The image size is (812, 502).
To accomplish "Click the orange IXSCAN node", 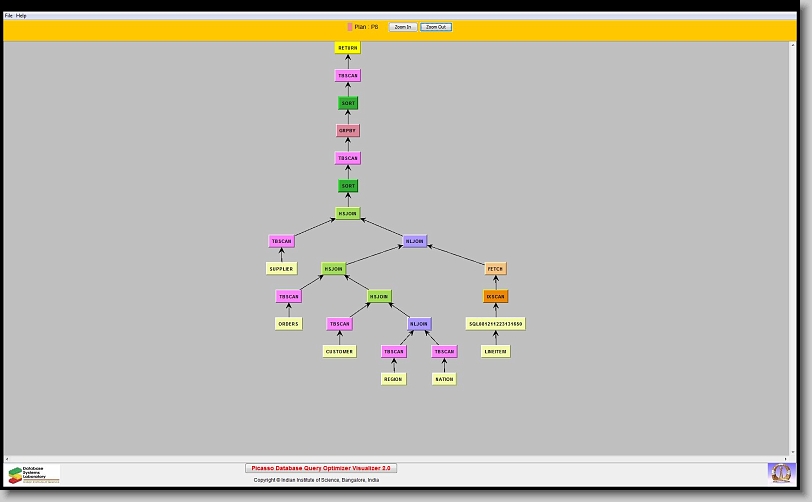I will [495, 296].
